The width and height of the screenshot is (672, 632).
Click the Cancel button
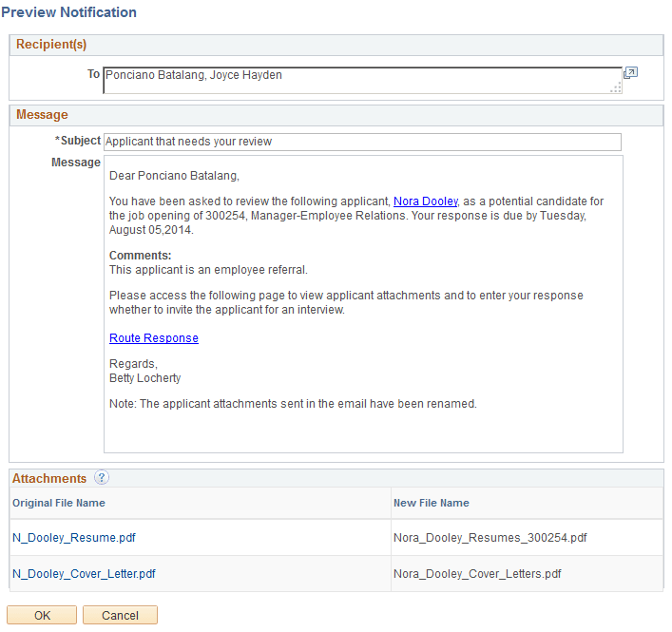point(120,615)
